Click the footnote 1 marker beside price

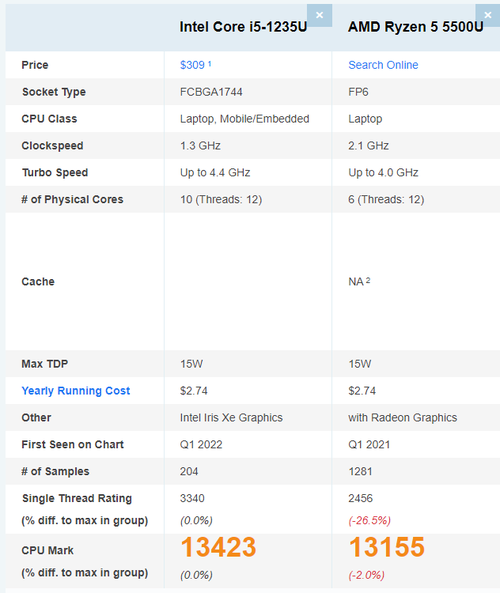(x=210, y=64)
